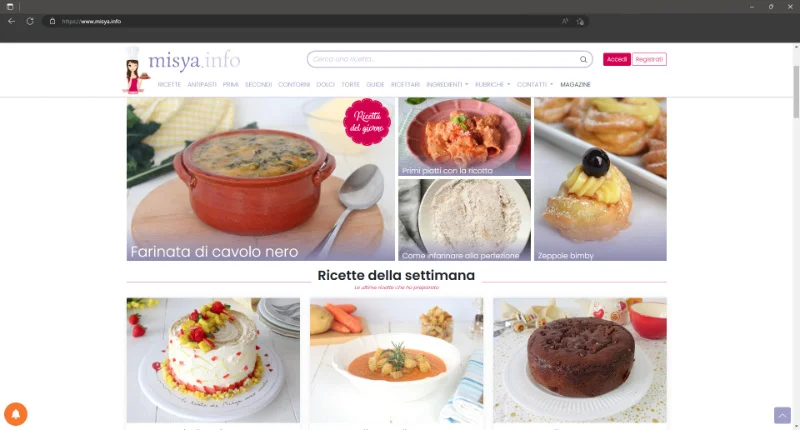Open the Farinata di cavolo nero thumbnail

click(x=260, y=179)
